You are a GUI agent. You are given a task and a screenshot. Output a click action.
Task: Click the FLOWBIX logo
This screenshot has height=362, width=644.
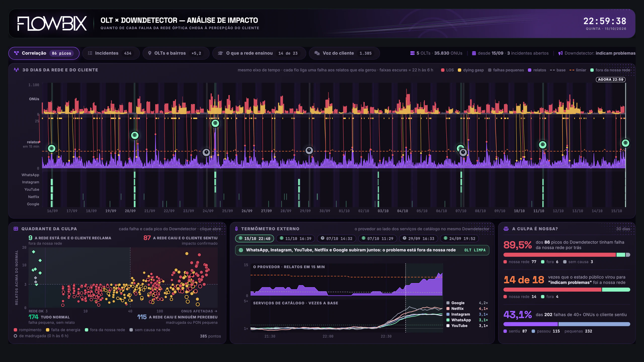pos(52,24)
